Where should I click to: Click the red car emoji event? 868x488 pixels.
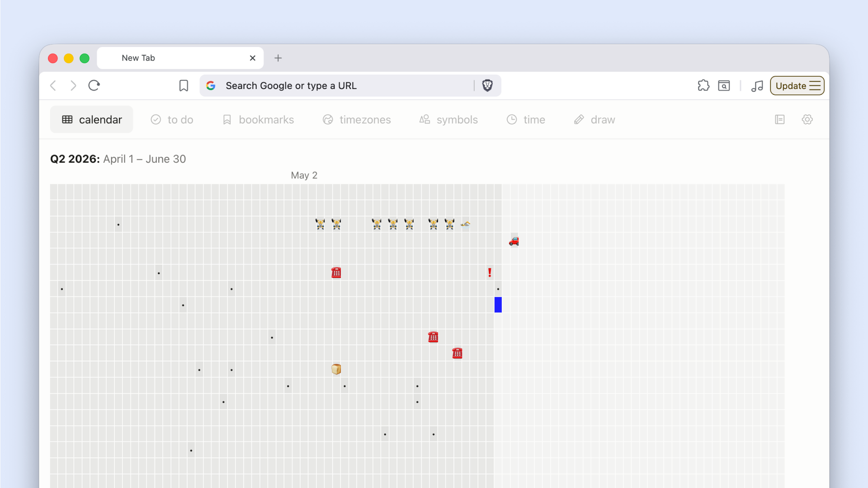(x=514, y=241)
